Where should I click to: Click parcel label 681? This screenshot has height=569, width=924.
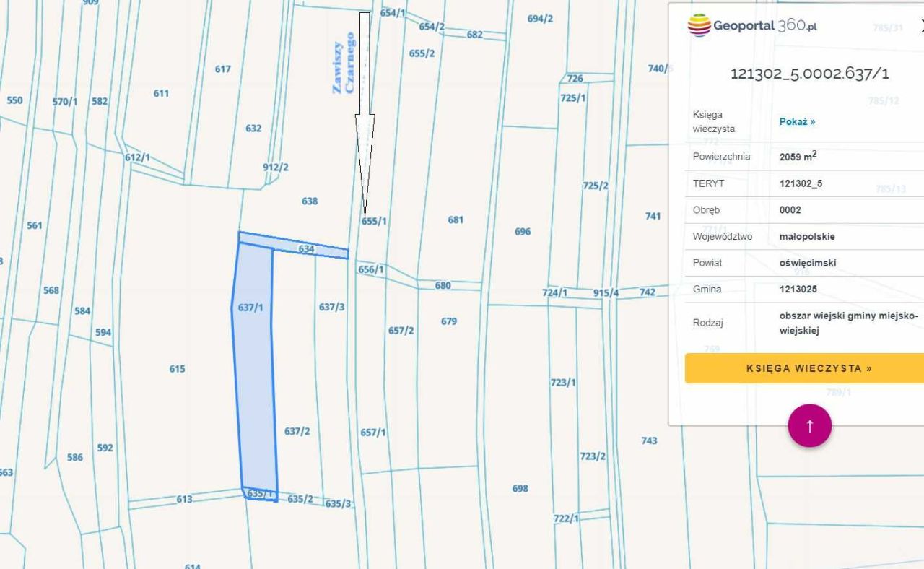tap(456, 220)
